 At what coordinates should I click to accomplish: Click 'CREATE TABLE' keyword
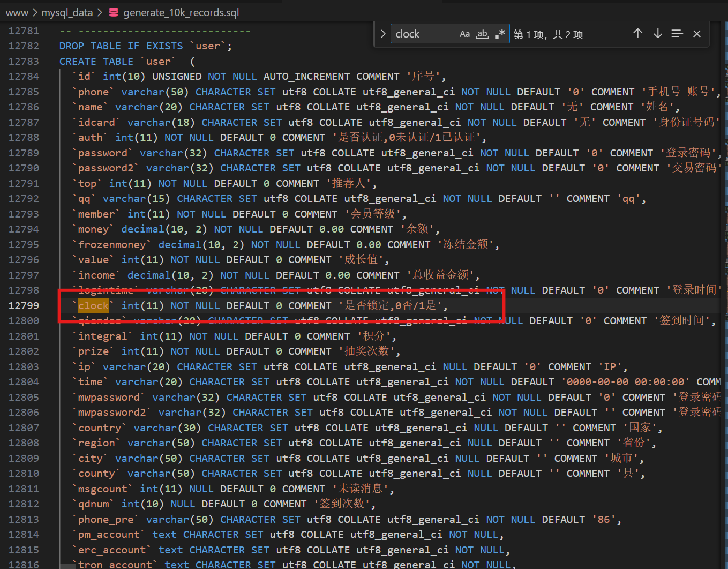tap(96, 61)
